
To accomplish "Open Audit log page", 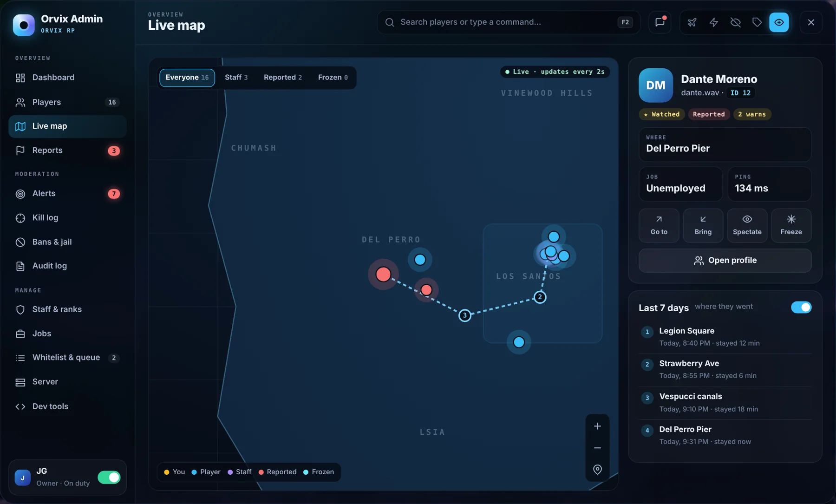I will click(67, 266).
